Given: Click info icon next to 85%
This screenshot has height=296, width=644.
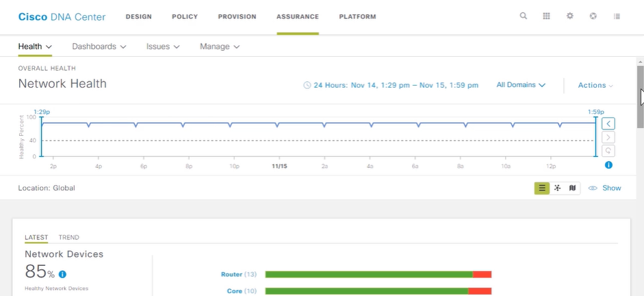Looking at the screenshot, I should pos(62,274).
